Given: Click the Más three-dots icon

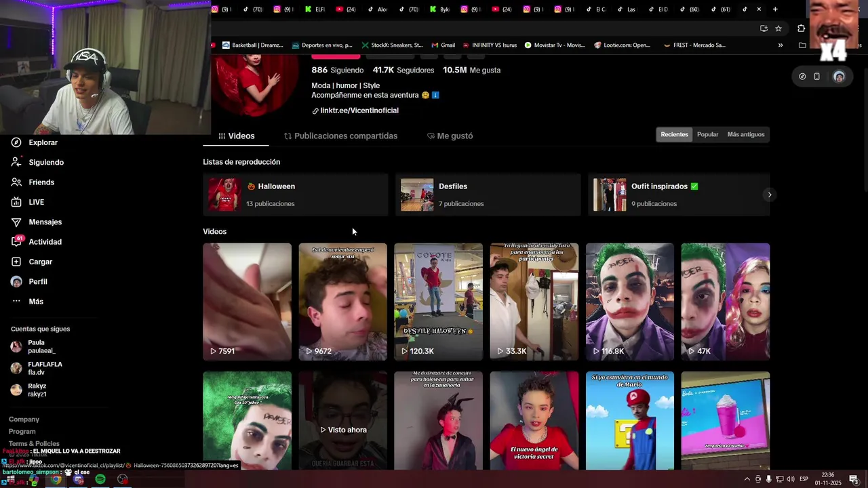Looking at the screenshot, I should coord(16,302).
